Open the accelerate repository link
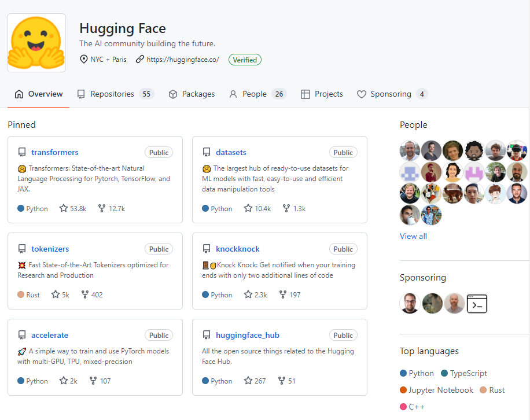Screen dimensions: 530x420 click(x=50, y=335)
